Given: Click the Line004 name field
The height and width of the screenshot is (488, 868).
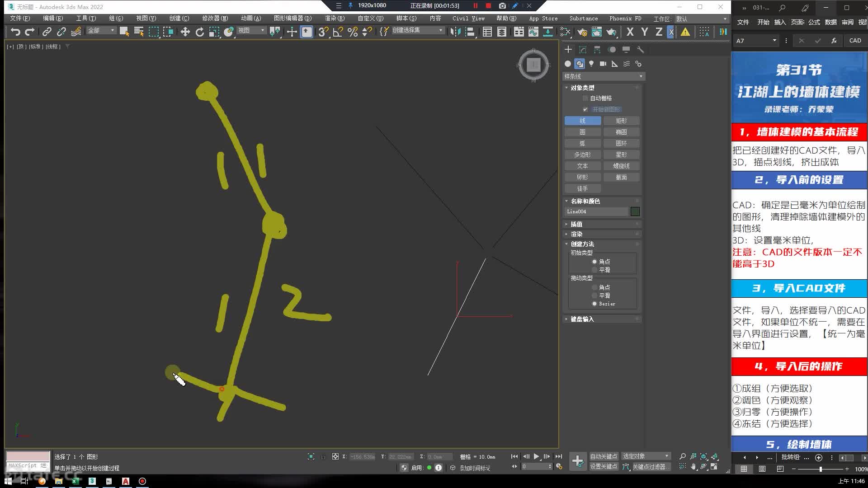Looking at the screenshot, I should tap(596, 211).
